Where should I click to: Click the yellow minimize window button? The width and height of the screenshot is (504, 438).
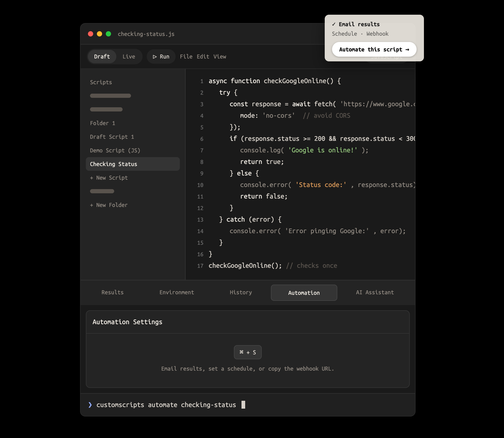pyautogui.click(x=99, y=34)
